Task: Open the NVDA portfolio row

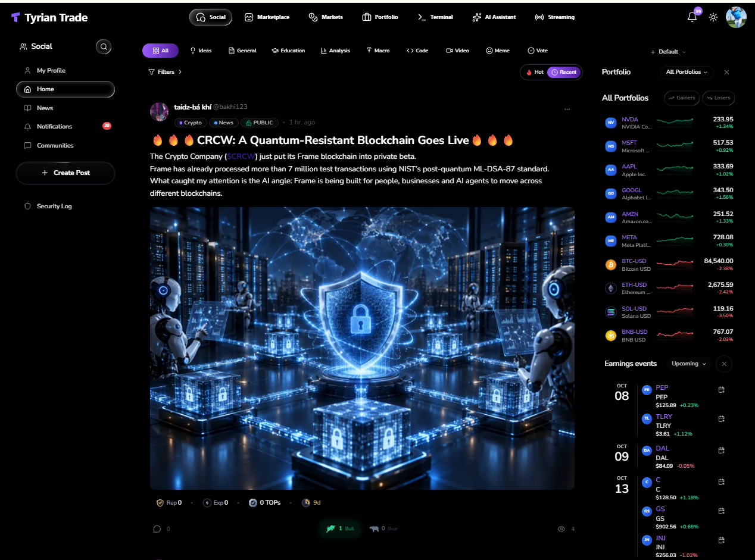Action: [x=669, y=123]
